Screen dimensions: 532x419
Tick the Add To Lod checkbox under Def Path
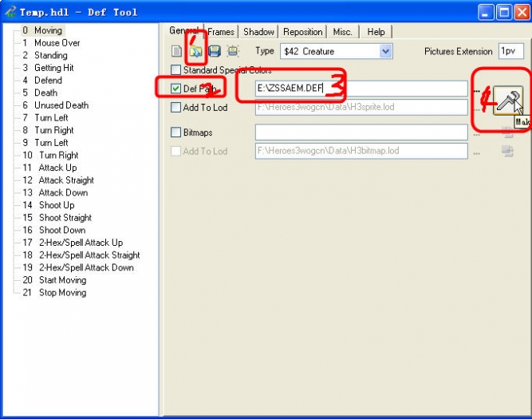(176, 107)
